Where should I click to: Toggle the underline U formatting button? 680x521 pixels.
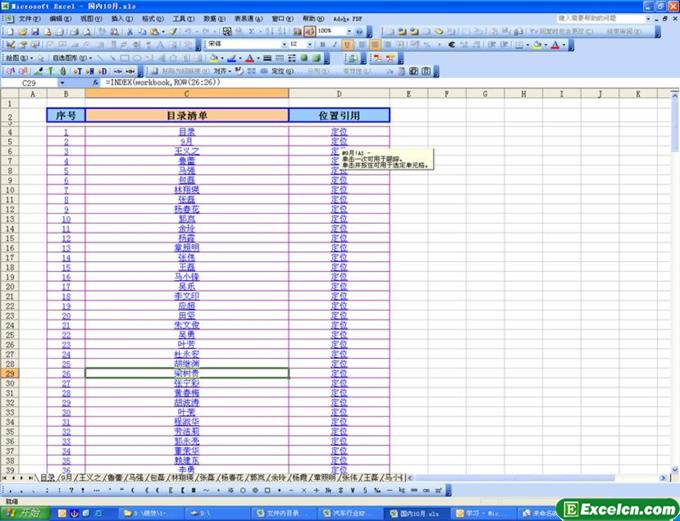click(x=347, y=44)
